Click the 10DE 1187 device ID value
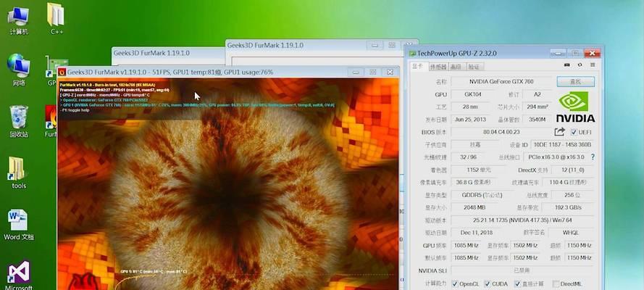Image resolution: width=644 pixels, height=290 pixels. [561, 144]
